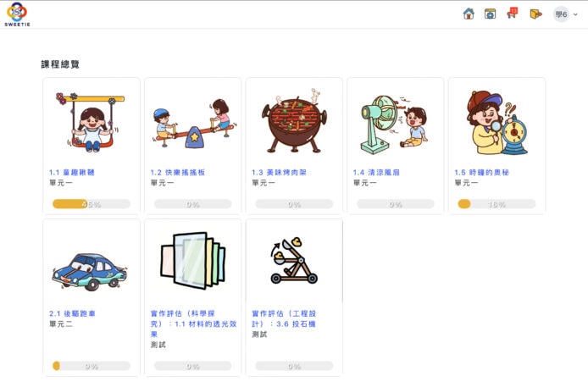Open 2.1 後驅跑車 course title
The image size is (588, 387).
72,313
